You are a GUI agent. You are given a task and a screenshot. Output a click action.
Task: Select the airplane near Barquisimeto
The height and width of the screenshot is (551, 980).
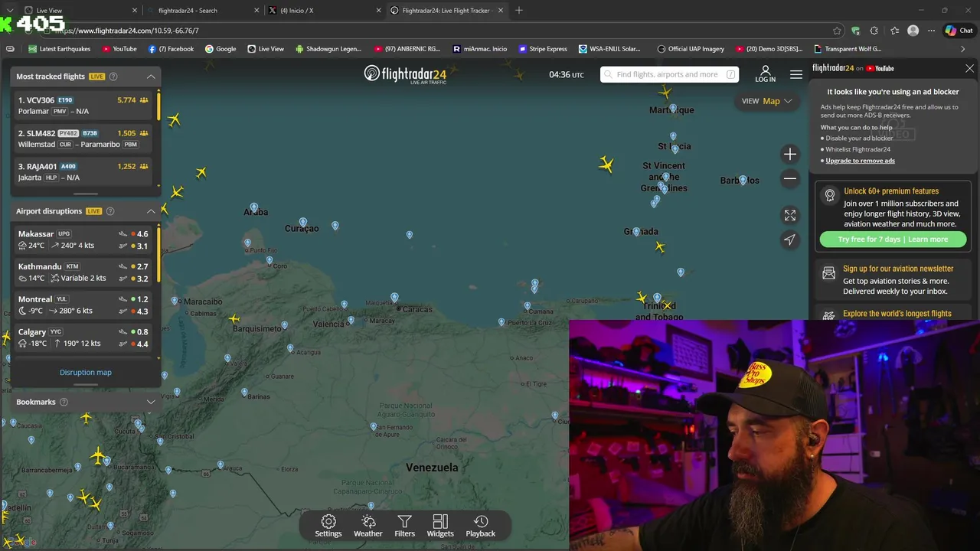tap(234, 318)
